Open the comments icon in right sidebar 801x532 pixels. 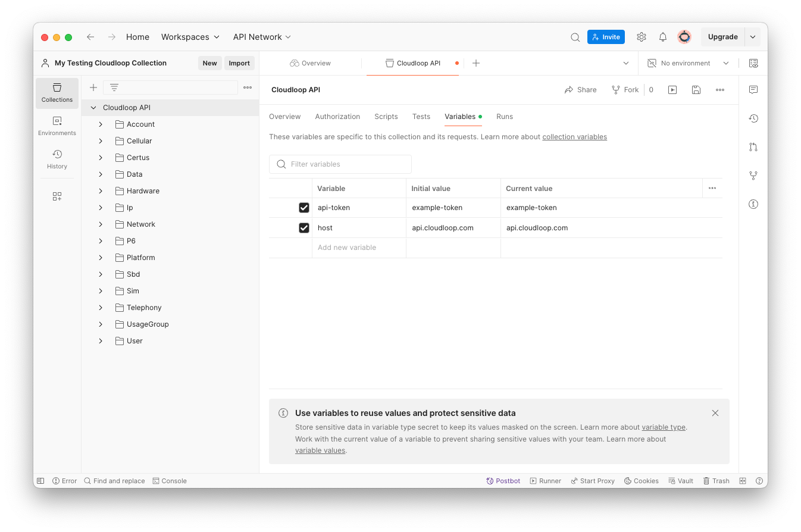[753, 90]
